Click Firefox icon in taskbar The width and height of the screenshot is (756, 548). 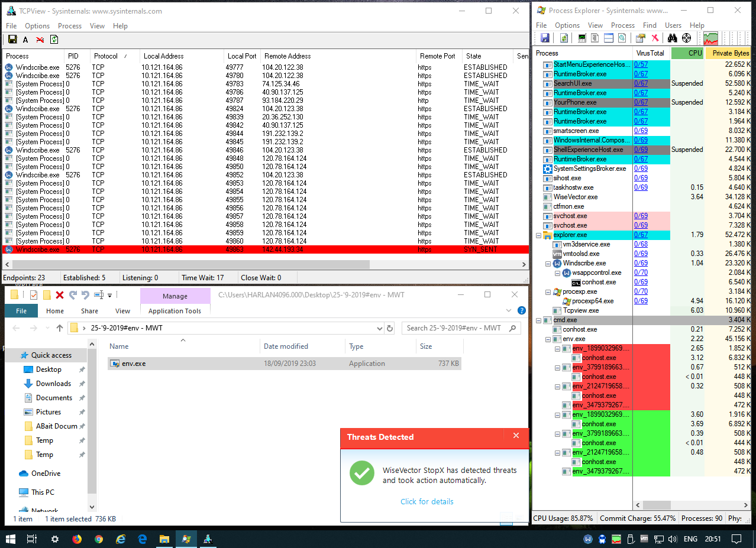click(76, 539)
